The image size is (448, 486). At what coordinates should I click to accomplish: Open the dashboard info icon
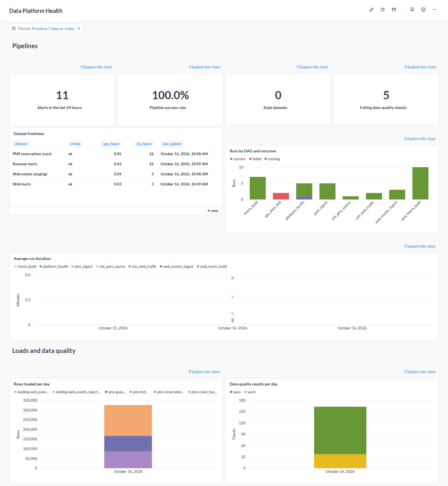pyautogui.click(x=423, y=10)
